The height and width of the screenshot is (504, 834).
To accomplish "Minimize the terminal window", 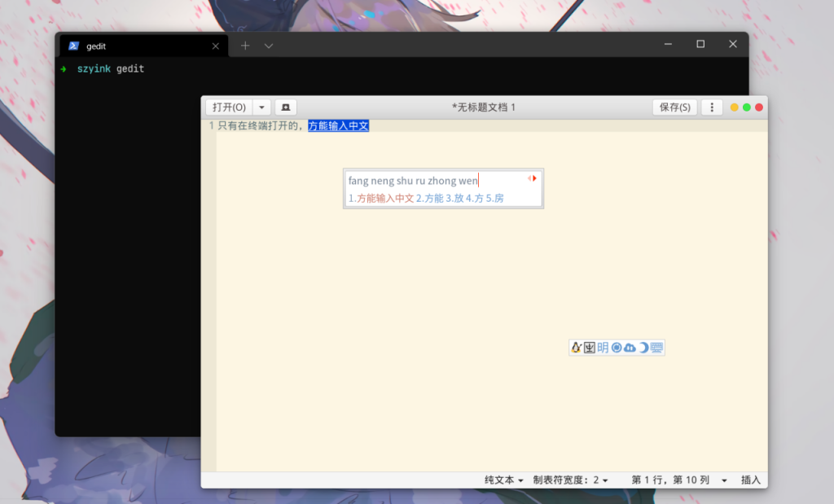I will click(x=668, y=44).
